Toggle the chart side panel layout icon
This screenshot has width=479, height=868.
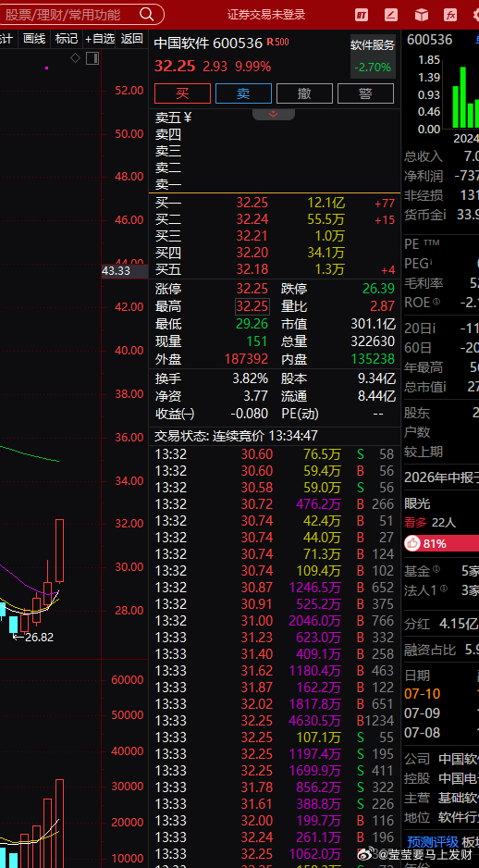92,58
